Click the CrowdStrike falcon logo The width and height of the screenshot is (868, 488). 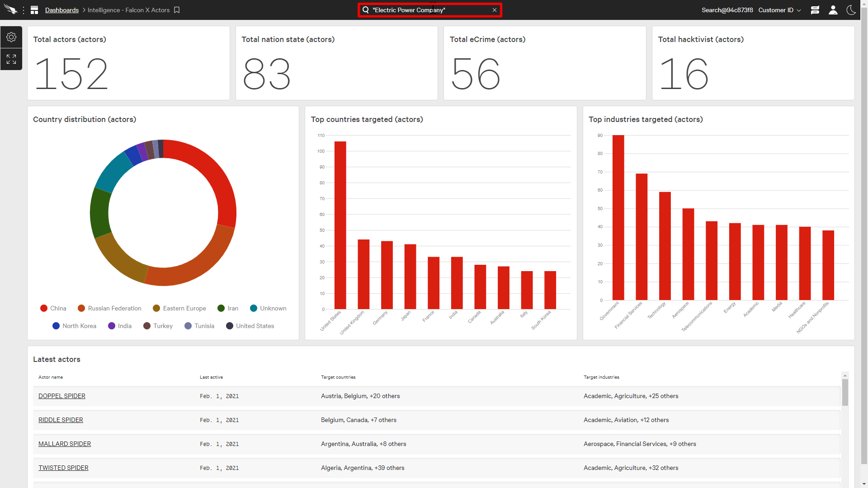11,9
